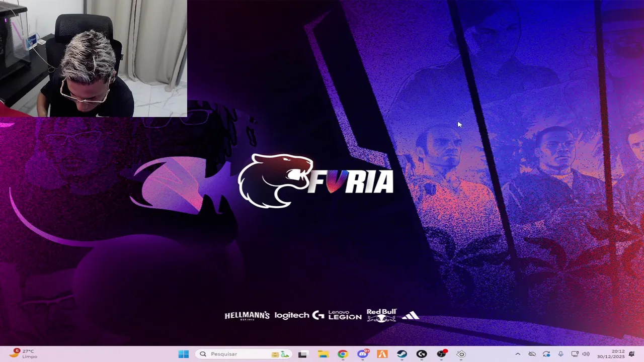The width and height of the screenshot is (644, 362).
Task: Open Logitech G HUB from the taskbar
Action: click(422, 354)
